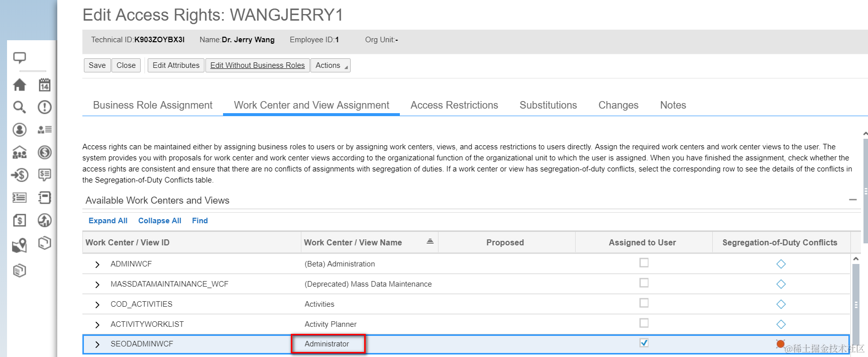Viewport: 868px width, 357px height.
Task: Click the red conflict indicator for SEODADMINWCF
Action: point(780,344)
